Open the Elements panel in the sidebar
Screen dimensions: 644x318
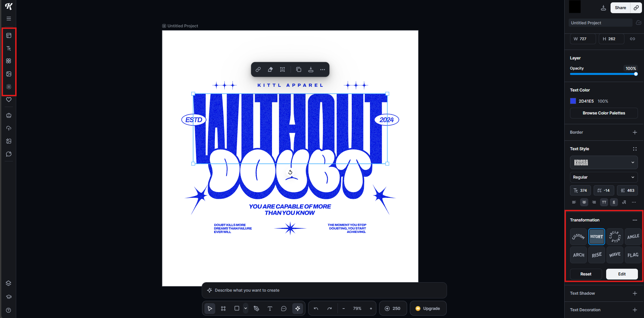tap(9, 61)
